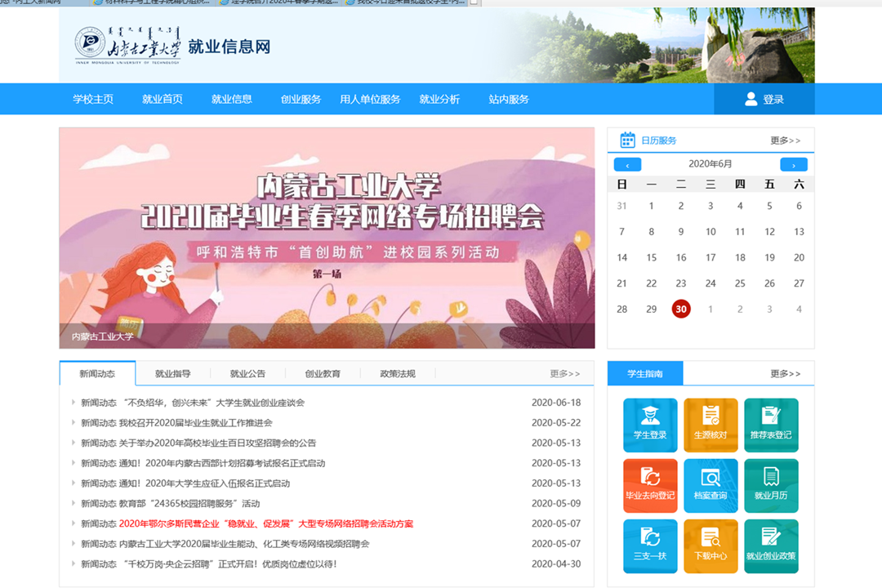This screenshot has height=588, width=882.
Task: Click the user icon next to 登录
Action: click(751, 99)
